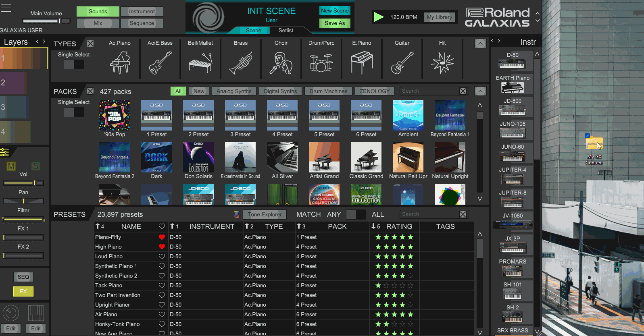Click the color icon beside Tone Explorer
Screen dimensions: 644x336
236,214
